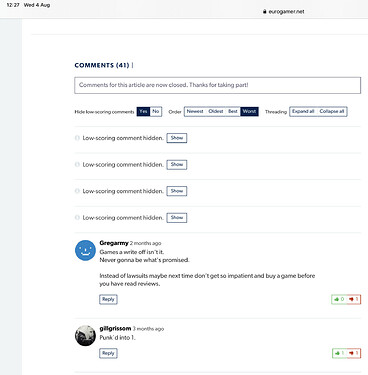Order comments by Worst

point(249,111)
